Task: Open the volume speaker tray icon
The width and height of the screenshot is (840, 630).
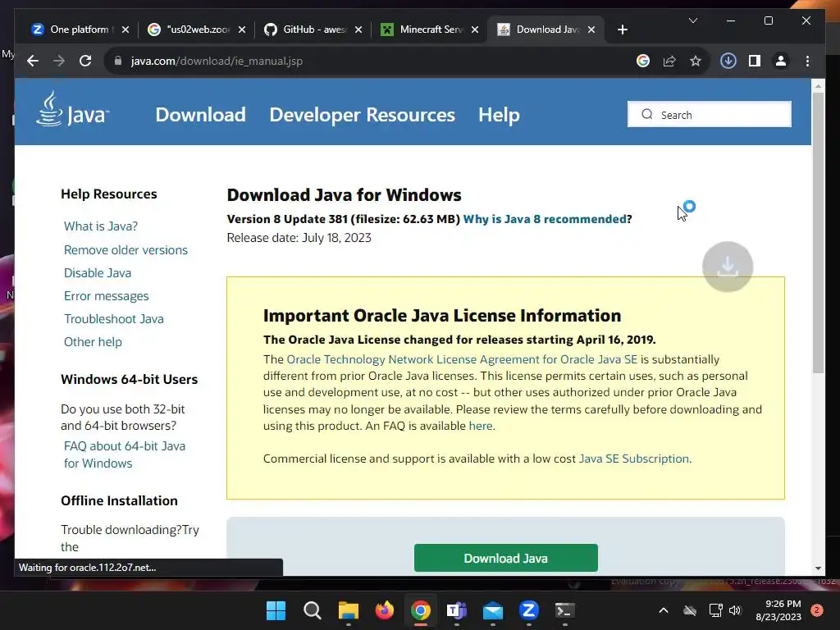Action: (735, 610)
